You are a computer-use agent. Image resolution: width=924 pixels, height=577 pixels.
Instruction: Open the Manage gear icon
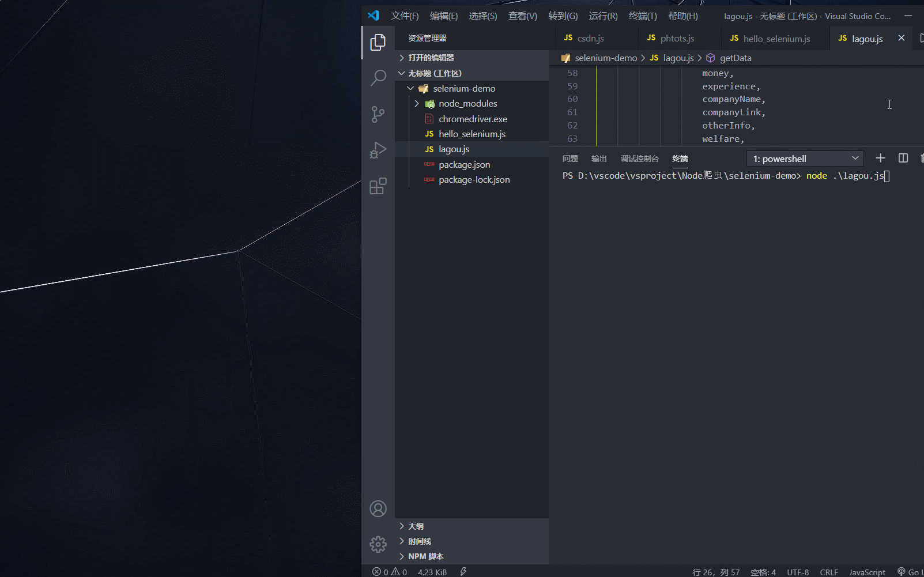click(x=378, y=544)
